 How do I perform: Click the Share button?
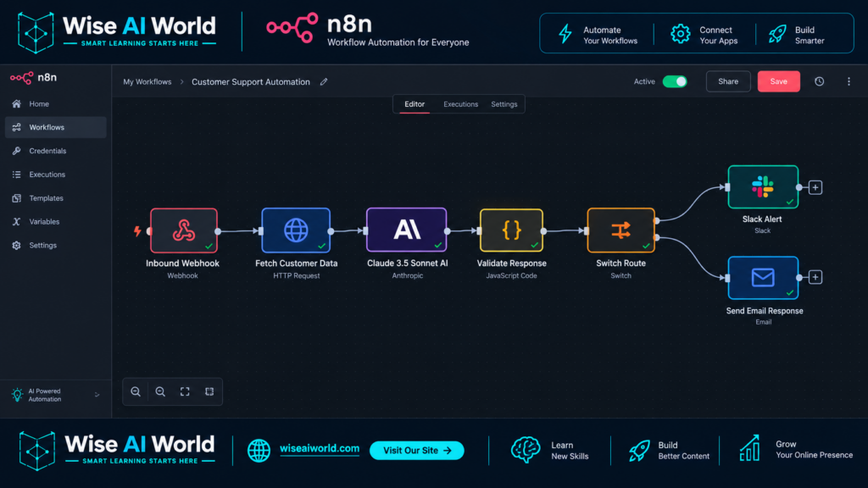click(x=728, y=81)
